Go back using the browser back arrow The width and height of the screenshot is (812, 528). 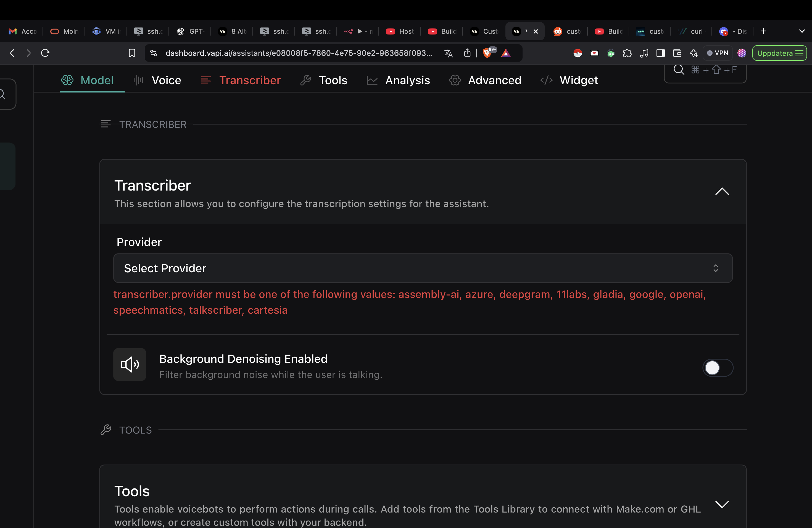(x=12, y=53)
